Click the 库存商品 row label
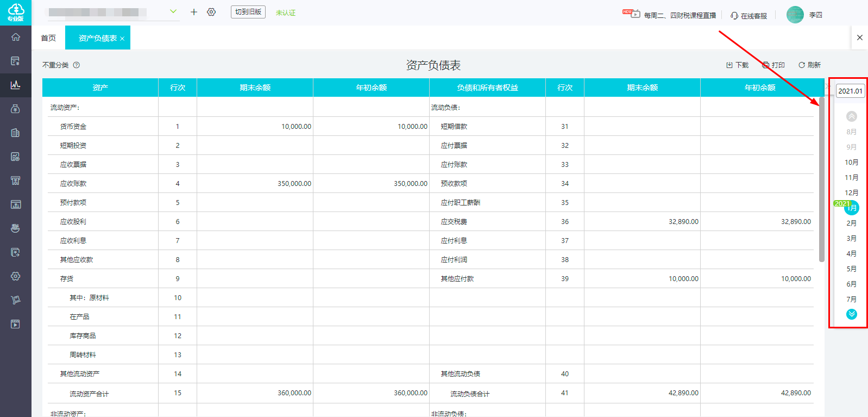868x417 pixels. coord(83,336)
